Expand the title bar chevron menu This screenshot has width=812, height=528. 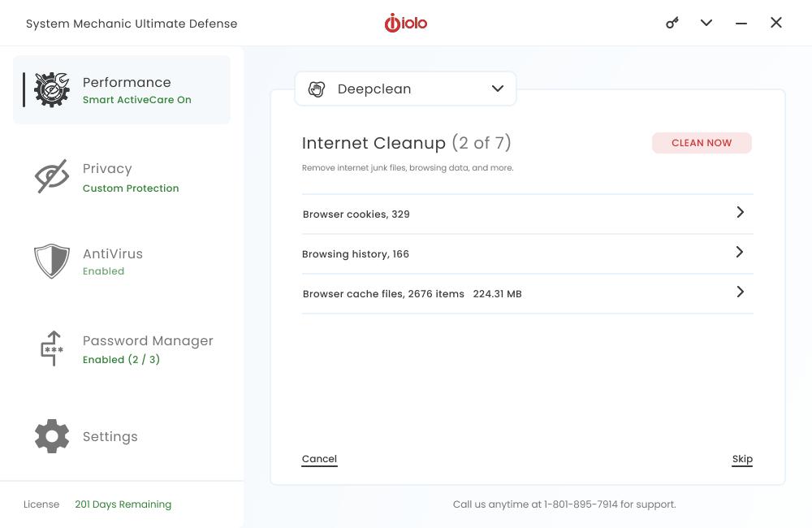pos(706,23)
